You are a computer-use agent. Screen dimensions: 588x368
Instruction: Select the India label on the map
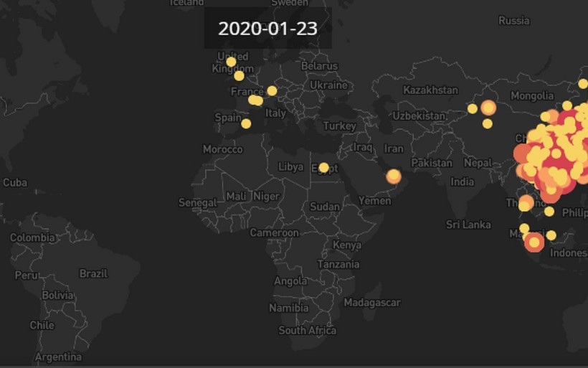(x=462, y=181)
